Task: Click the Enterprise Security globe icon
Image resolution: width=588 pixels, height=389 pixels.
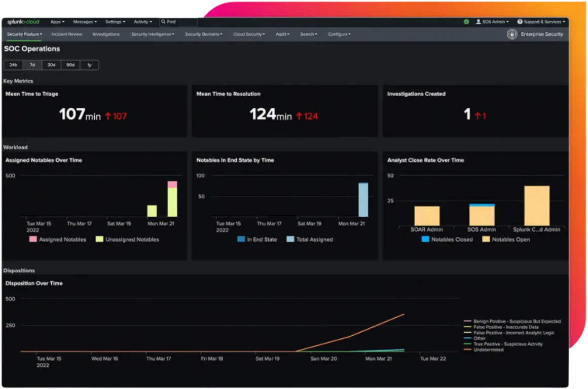Action: 511,34
